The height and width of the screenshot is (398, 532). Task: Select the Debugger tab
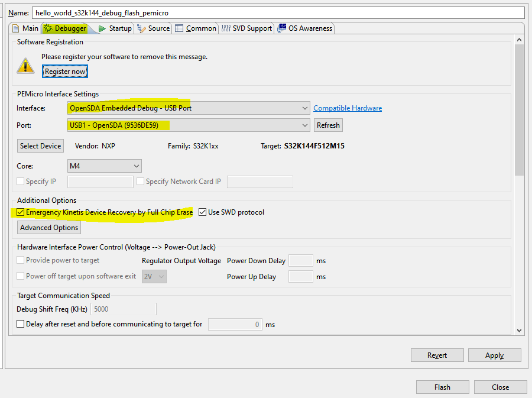pyautogui.click(x=65, y=28)
